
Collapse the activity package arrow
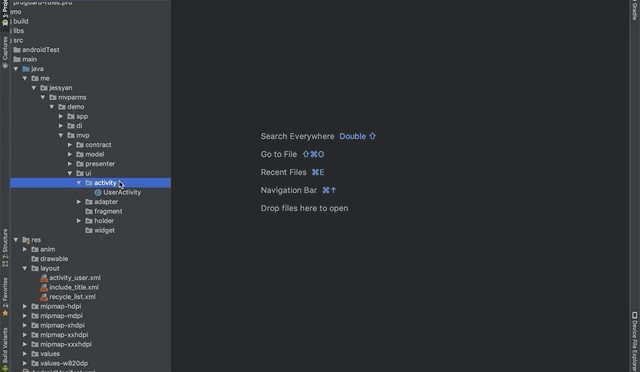[x=79, y=183]
